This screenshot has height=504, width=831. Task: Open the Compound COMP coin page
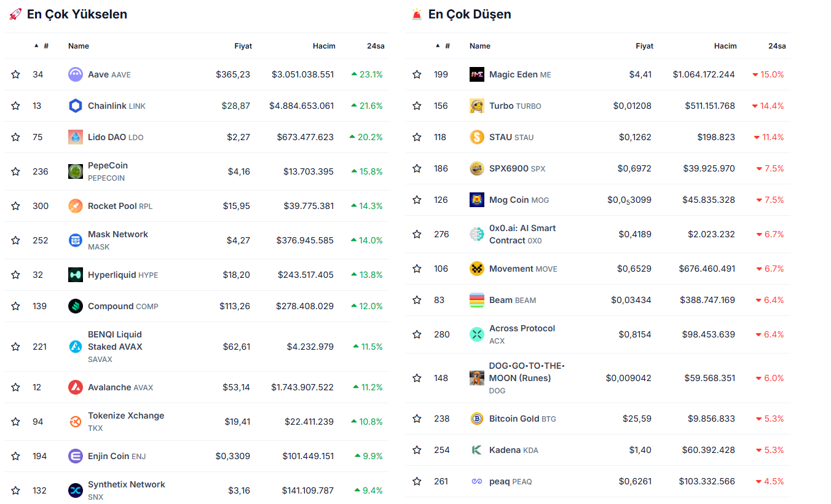(x=111, y=306)
